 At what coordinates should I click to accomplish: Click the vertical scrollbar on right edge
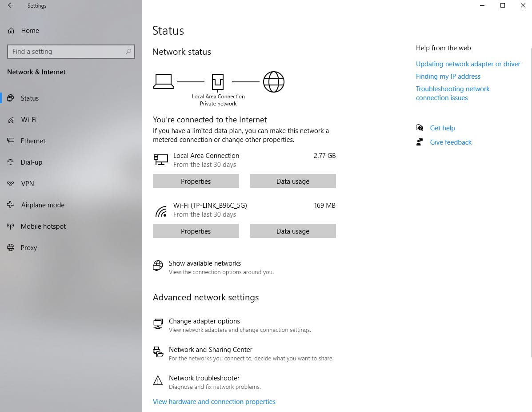point(531,200)
